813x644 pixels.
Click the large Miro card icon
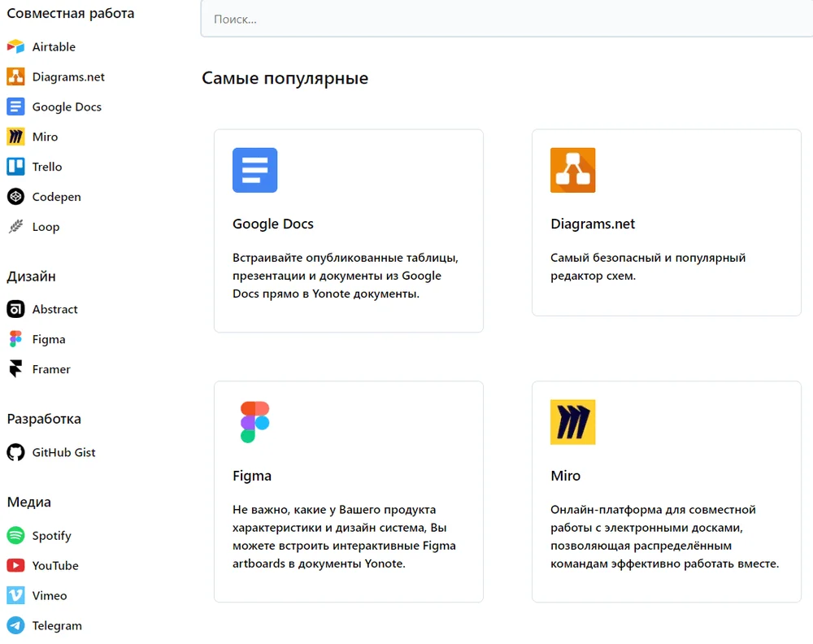click(572, 422)
